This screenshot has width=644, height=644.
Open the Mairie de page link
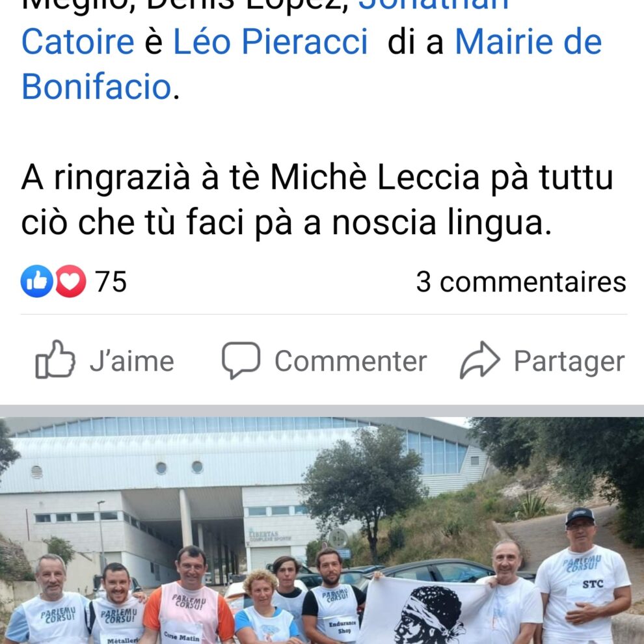(x=528, y=42)
